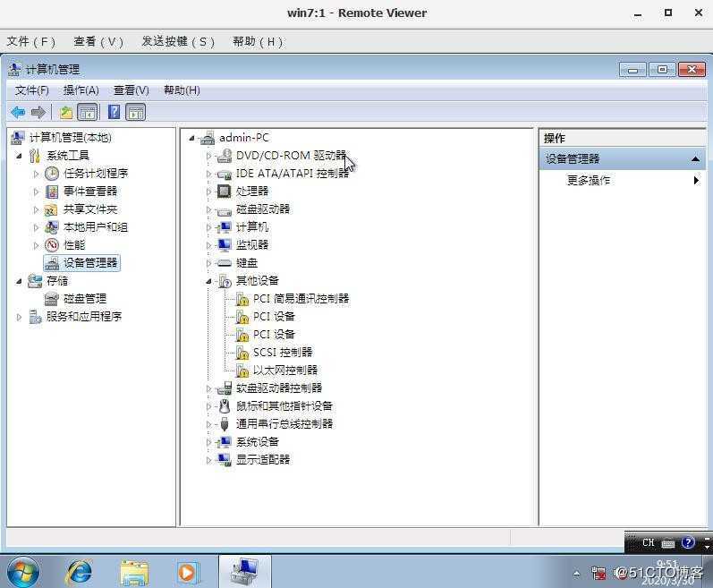Collapse the 系统工具 tree node
Viewport: 713px width, 588px height.
(x=19, y=156)
